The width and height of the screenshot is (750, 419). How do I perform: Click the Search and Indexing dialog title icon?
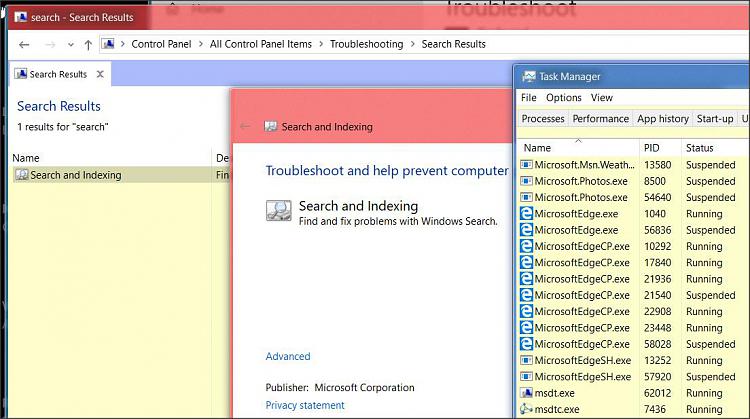pos(271,126)
